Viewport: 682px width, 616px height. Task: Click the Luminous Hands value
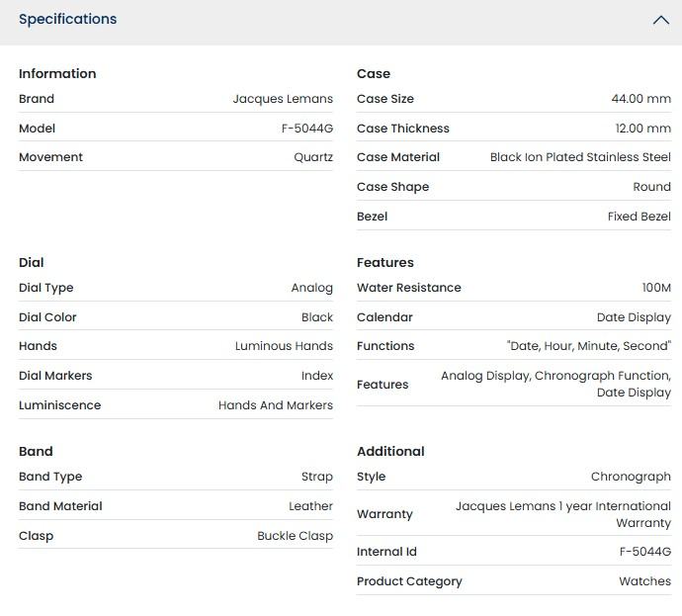tap(284, 346)
